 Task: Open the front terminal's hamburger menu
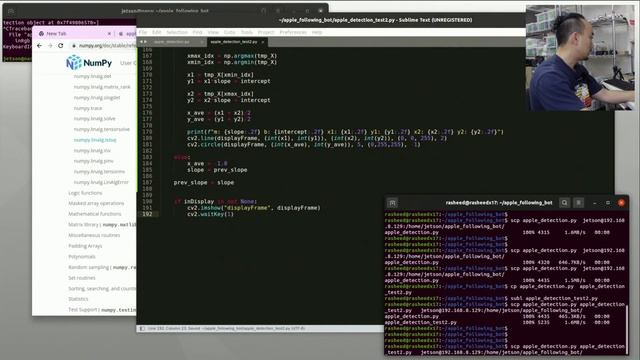578,203
